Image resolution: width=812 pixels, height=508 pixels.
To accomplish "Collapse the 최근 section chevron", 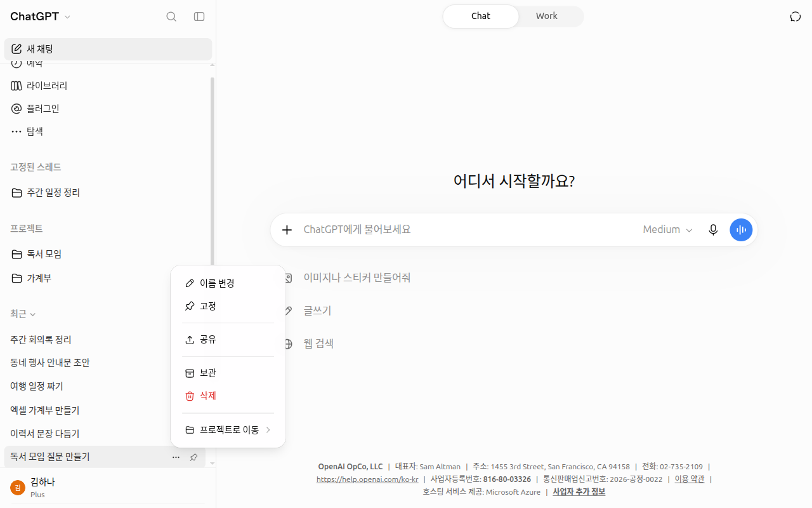I will [33, 314].
